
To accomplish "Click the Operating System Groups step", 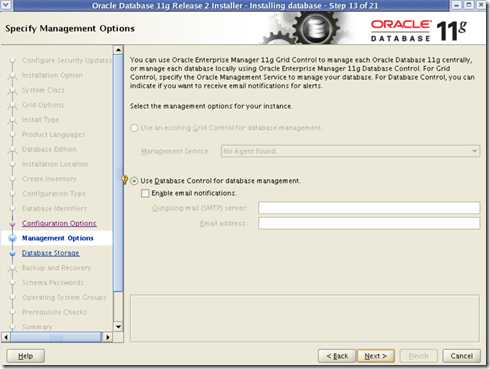I will [x=64, y=297].
